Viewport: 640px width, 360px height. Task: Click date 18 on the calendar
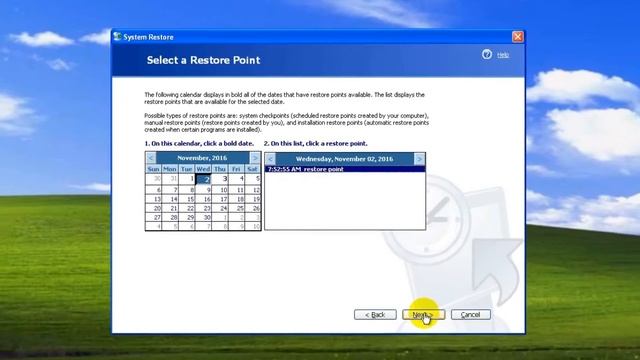[x=236, y=199]
